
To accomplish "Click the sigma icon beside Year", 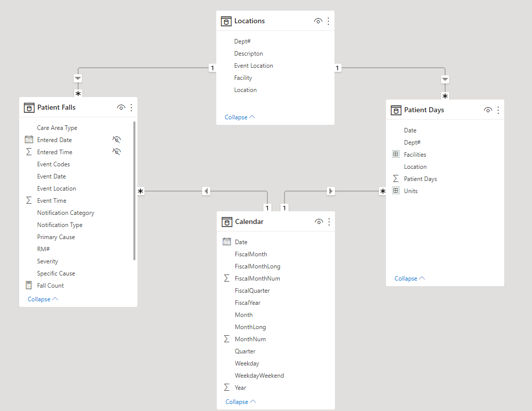I will tap(227, 387).
